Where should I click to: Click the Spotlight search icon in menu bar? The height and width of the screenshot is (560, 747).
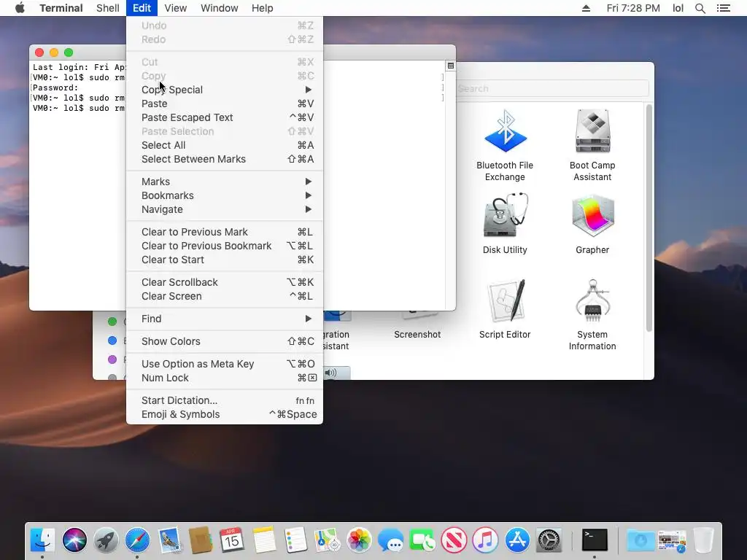tap(700, 8)
